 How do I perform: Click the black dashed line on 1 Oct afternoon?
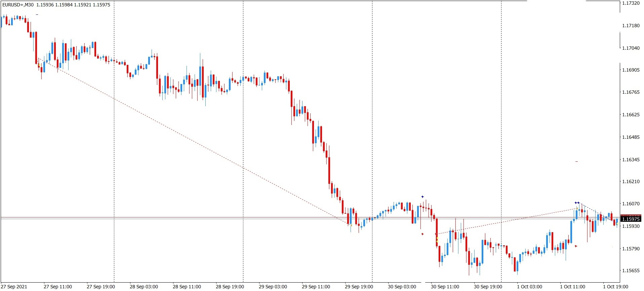[x=598, y=213]
